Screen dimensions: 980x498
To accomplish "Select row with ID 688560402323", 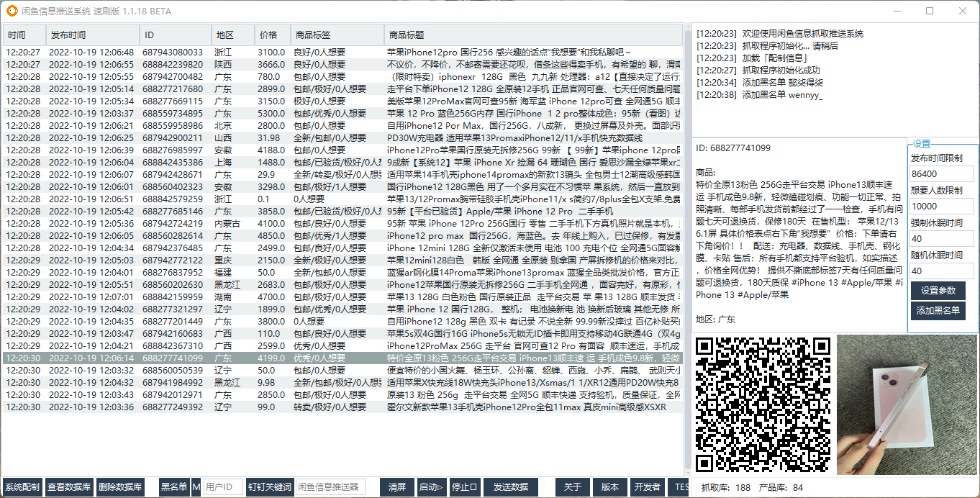I will click(342, 187).
